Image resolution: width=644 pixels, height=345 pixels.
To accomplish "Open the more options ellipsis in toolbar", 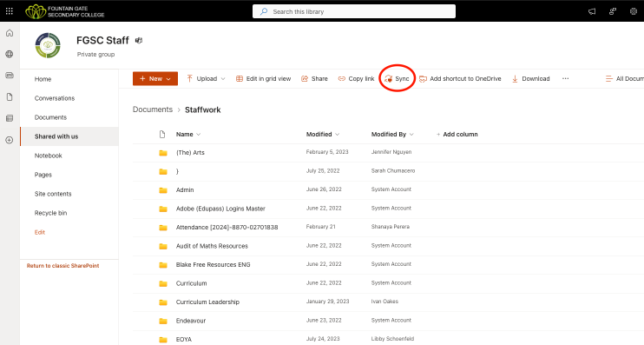I will [x=566, y=78].
